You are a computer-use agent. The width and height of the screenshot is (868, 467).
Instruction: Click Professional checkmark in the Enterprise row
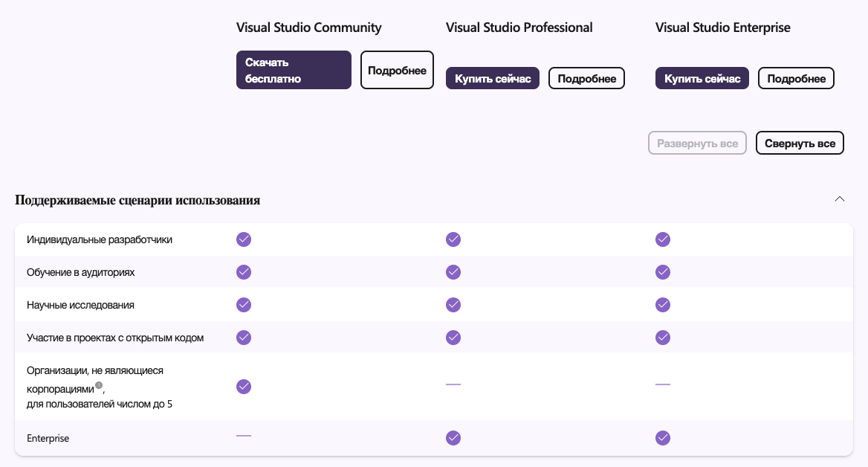(x=453, y=438)
